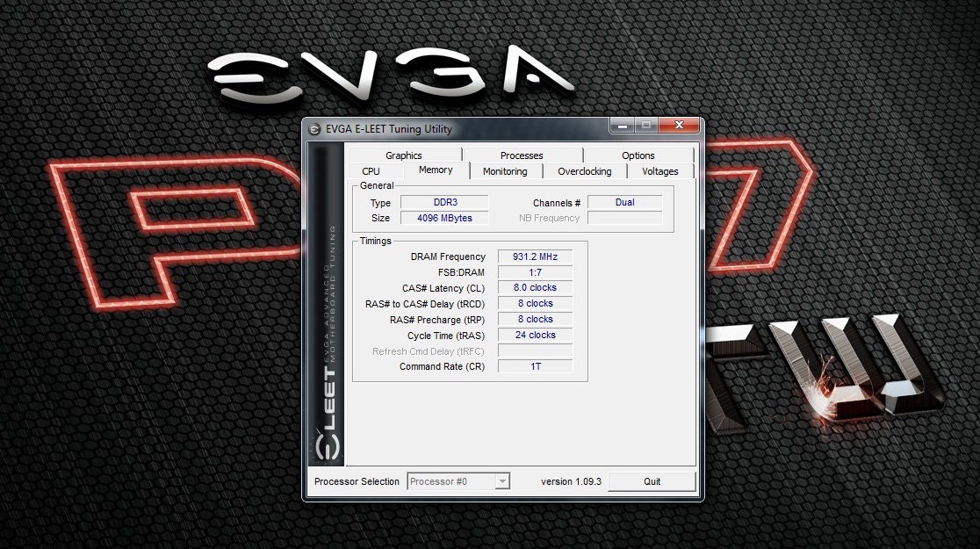Viewport: 980px width, 549px height.
Task: Click the 1:7 FSB:DRAM ratio value
Action: (x=535, y=272)
